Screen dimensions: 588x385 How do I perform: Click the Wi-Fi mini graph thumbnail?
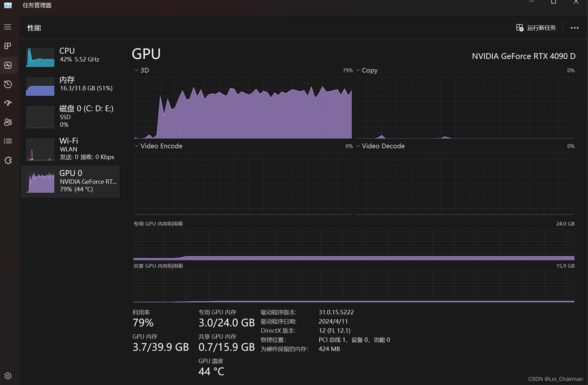[x=40, y=149]
